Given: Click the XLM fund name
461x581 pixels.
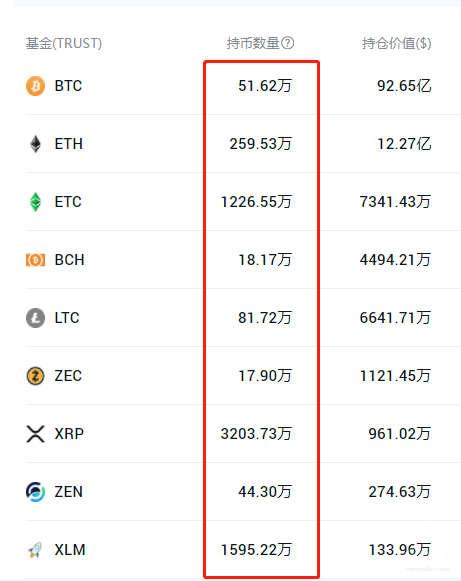Looking at the screenshot, I should 70,550.
